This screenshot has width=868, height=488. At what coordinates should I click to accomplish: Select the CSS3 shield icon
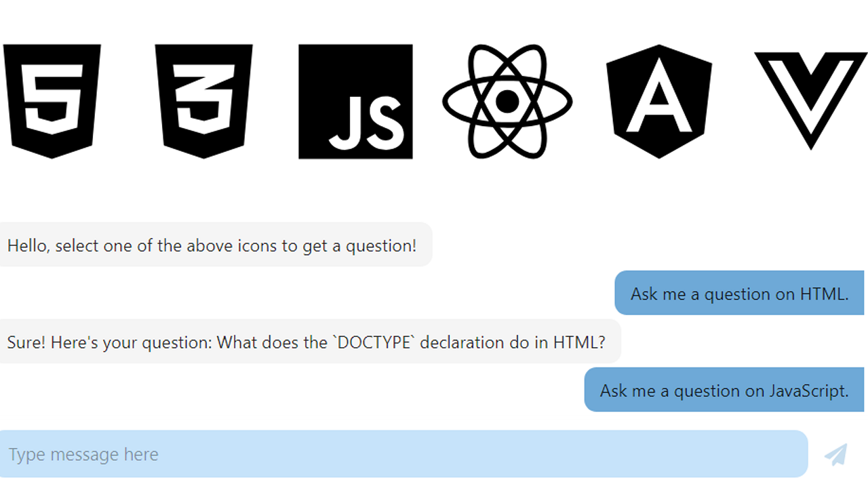[x=203, y=102]
